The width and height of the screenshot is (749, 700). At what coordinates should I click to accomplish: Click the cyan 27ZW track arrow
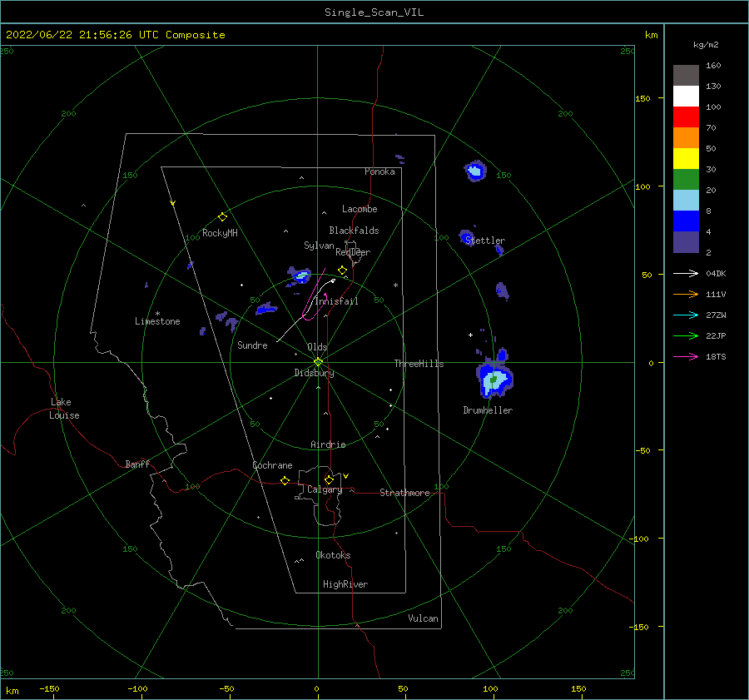tap(686, 315)
